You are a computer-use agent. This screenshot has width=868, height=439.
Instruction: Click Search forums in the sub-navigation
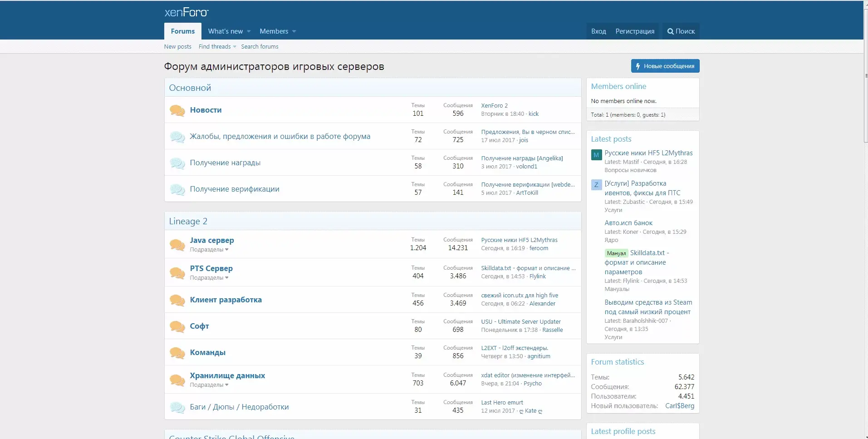260,47
